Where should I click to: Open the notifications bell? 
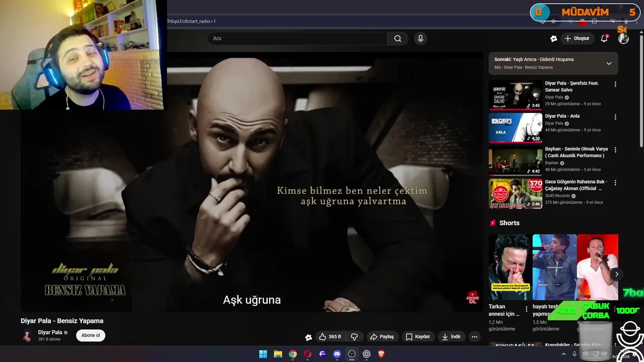coord(604,39)
